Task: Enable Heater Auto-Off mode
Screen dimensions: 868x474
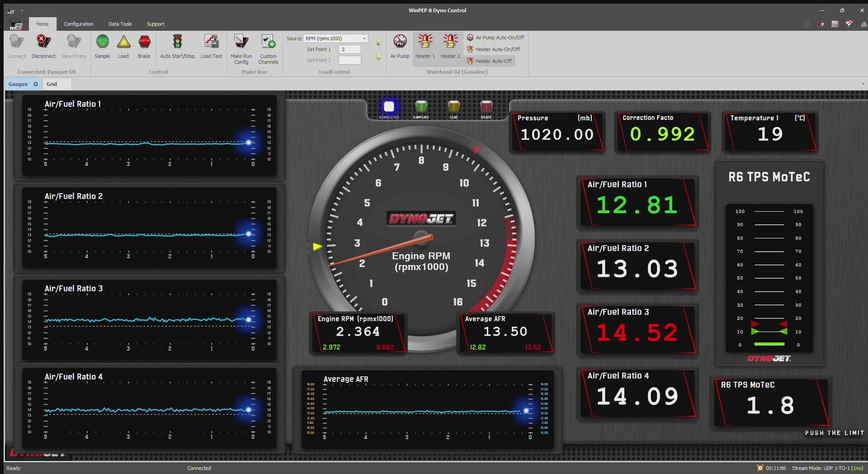Action: 490,60
